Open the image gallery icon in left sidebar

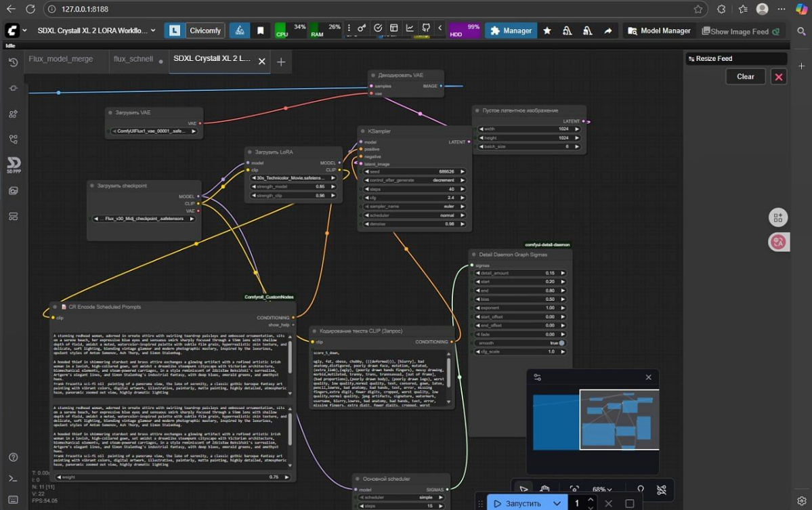[x=14, y=190]
